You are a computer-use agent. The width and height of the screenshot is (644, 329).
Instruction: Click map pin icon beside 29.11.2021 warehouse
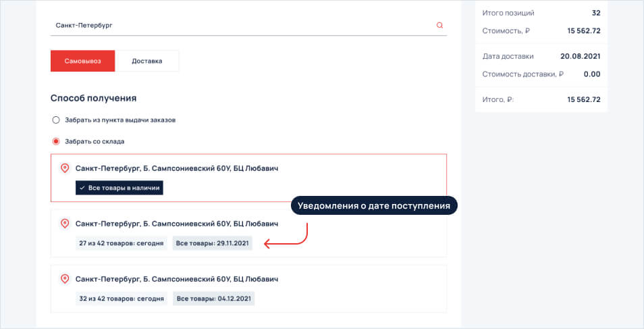pyautogui.click(x=65, y=224)
